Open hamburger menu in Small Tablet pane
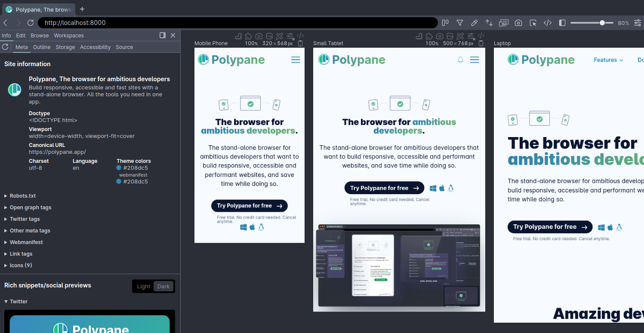 (475, 60)
